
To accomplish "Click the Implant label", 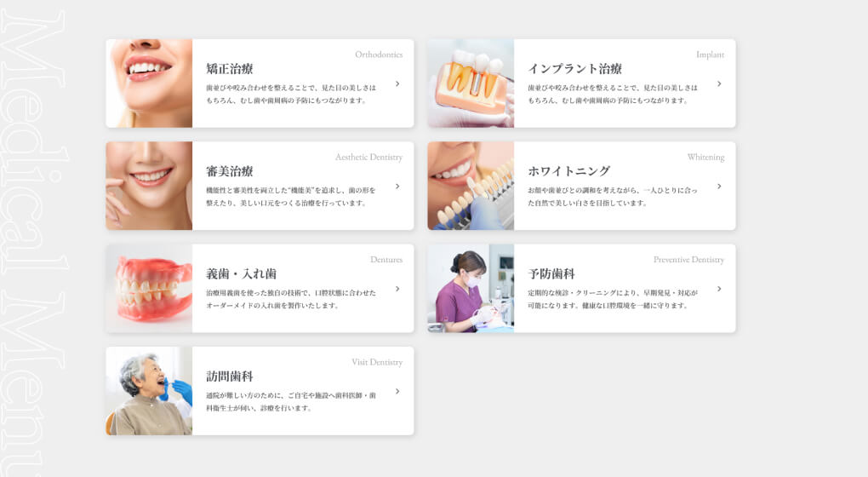I will tap(711, 55).
